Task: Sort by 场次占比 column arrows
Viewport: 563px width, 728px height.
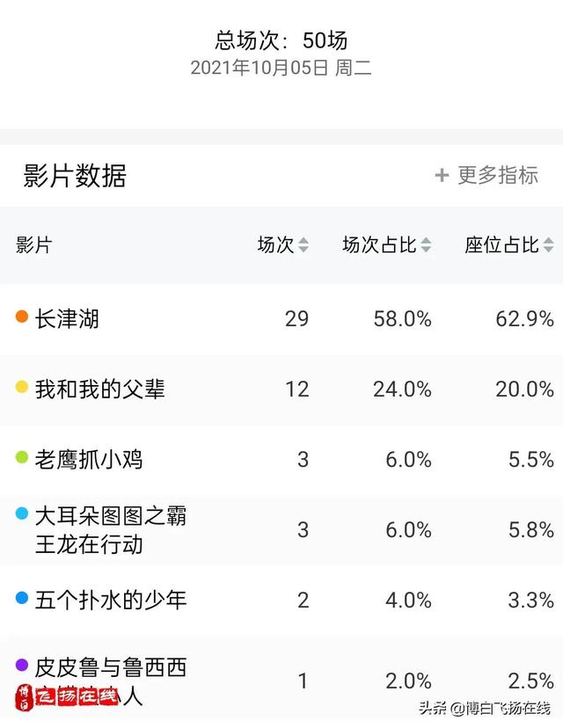Action: tap(426, 244)
